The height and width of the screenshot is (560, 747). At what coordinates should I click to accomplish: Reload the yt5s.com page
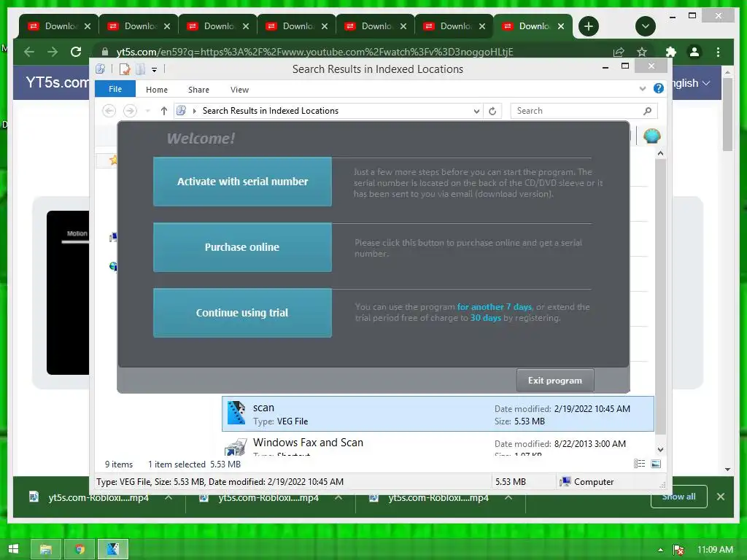(x=76, y=52)
